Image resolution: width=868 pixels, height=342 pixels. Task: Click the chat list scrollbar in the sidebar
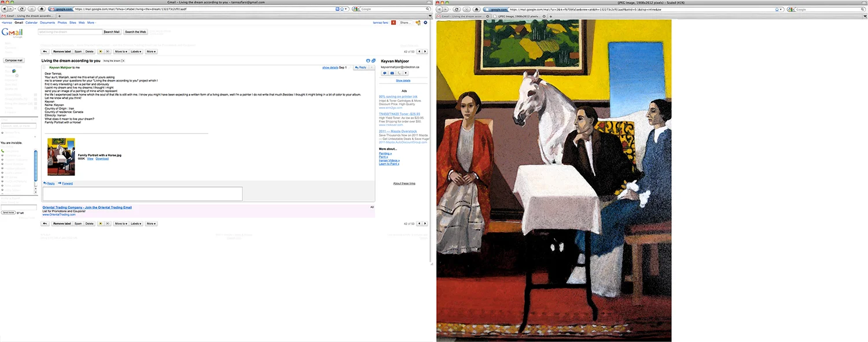pos(35,165)
